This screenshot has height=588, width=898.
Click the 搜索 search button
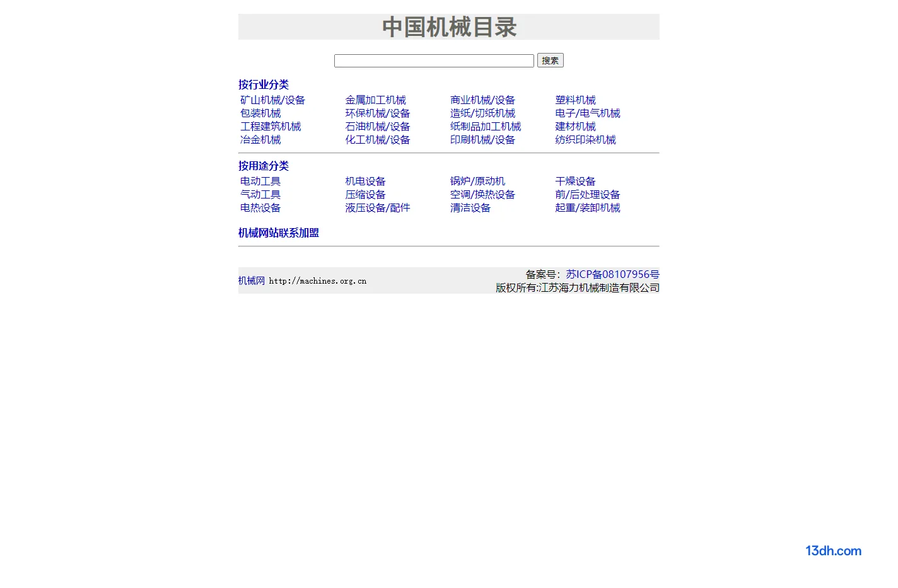click(x=550, y=61)
